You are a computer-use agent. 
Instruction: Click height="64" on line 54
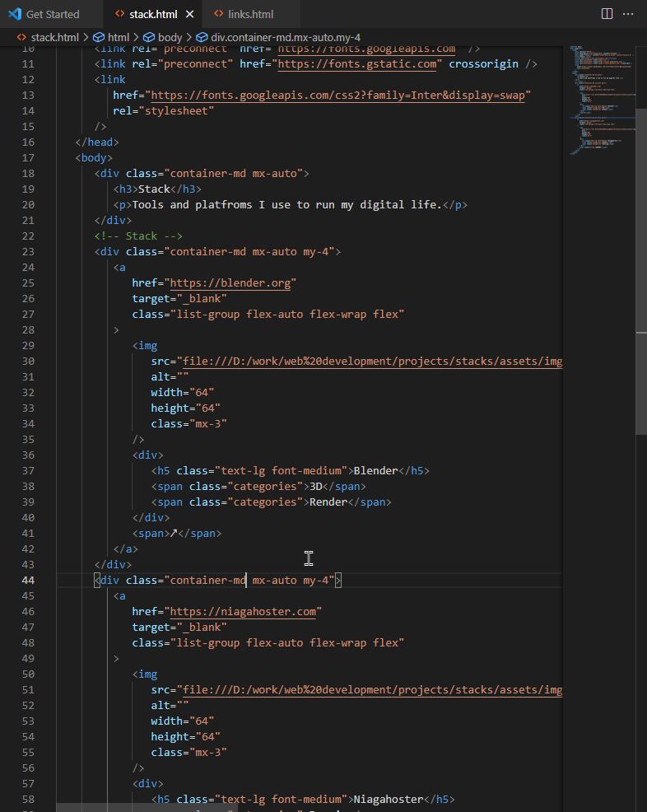tap(185, 737)
